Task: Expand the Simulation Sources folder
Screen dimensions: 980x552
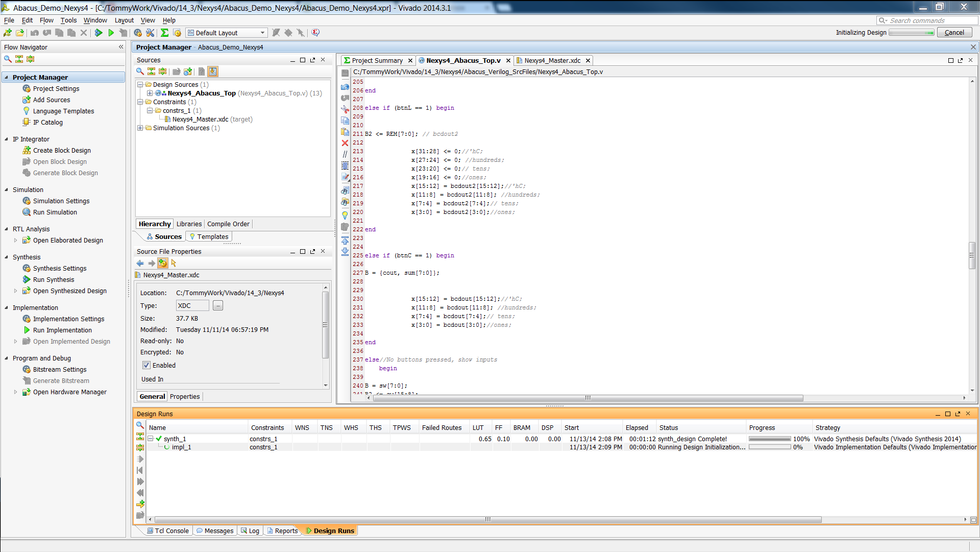Action: click(140, 128)
